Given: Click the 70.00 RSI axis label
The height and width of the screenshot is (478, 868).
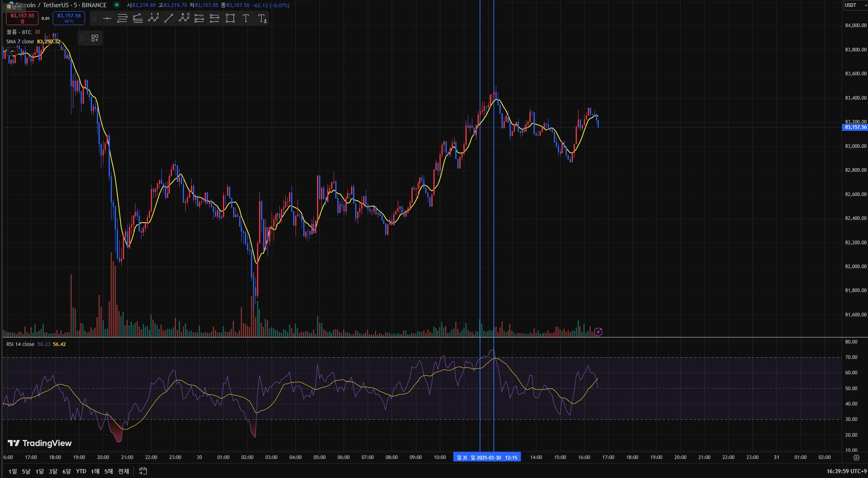Looking at the screenshot, I should (x=851, y=357).
